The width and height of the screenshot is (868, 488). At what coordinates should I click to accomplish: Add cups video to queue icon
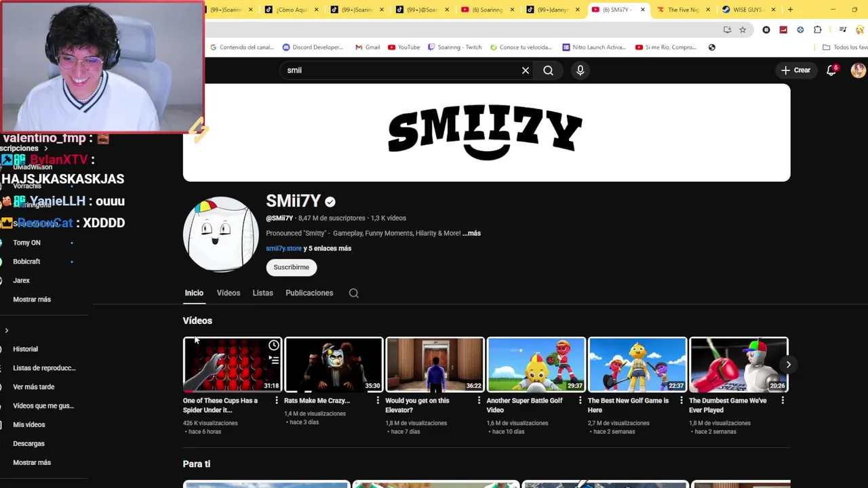pyautogui.click(x=273, y=361)
